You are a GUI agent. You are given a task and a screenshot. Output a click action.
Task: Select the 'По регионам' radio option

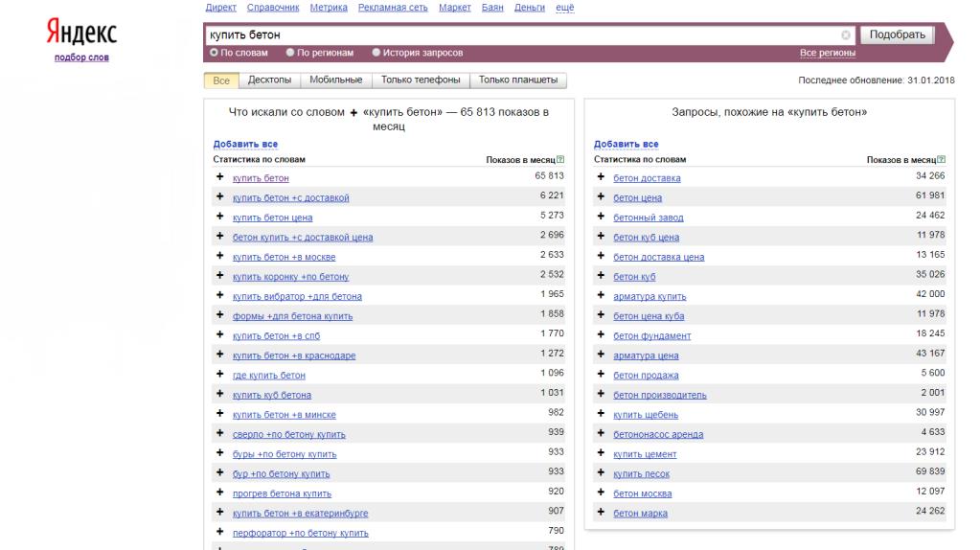click(x=290, y=53)
